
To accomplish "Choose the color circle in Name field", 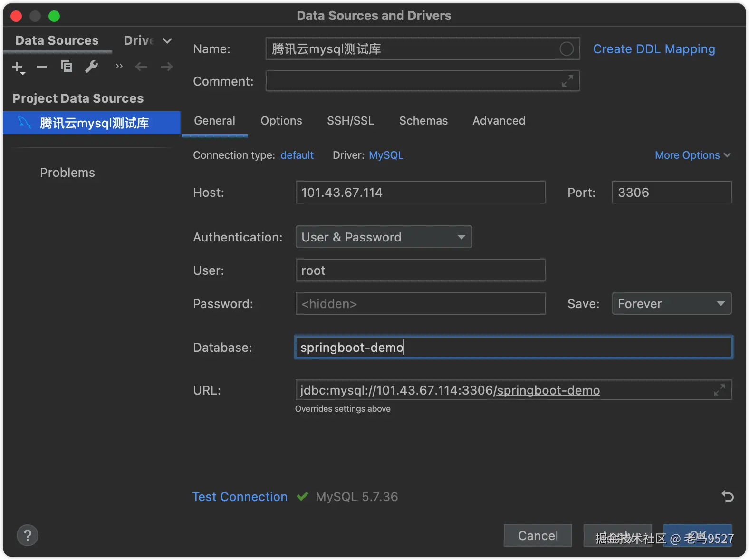I will click(566, 49).
